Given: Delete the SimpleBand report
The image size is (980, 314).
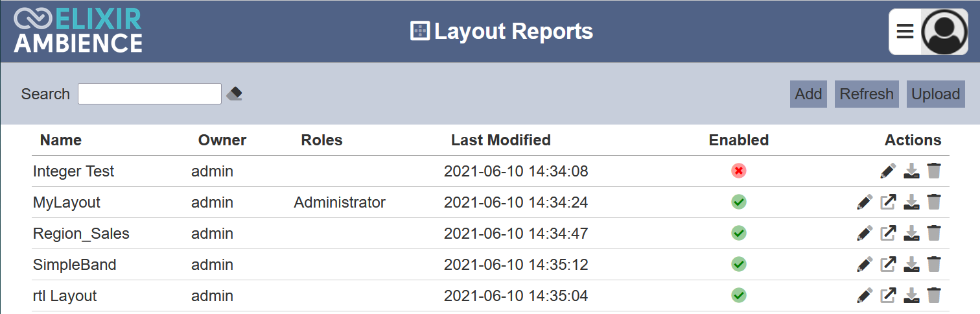Looking at the screenshot, I should [934, 265].
